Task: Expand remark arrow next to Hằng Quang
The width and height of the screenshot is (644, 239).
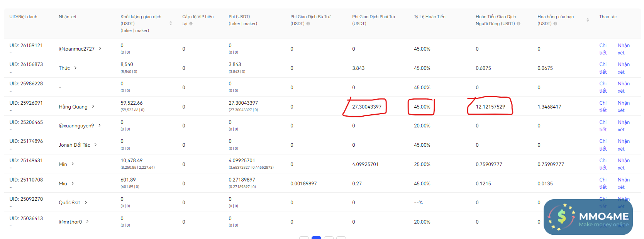Action: (x=93, y=107)
